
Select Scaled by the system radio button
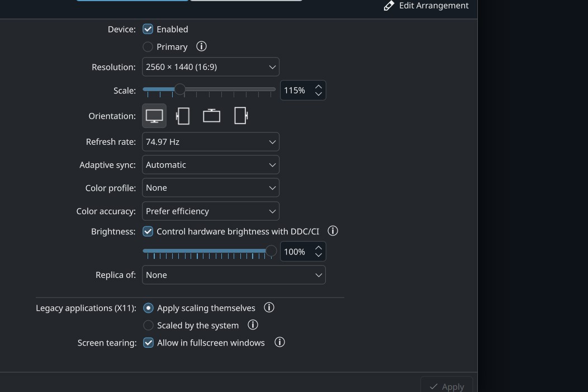coord(149,325)
